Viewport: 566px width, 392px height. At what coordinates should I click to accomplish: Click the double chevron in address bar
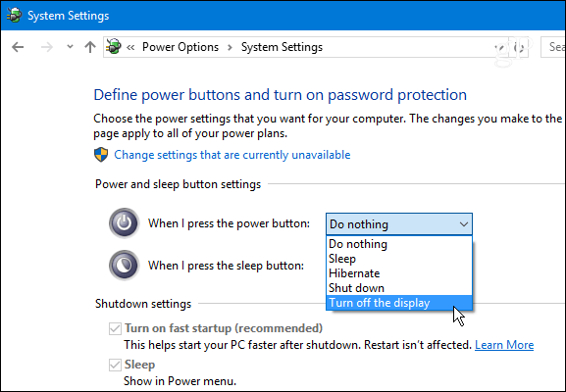[130, 47]
